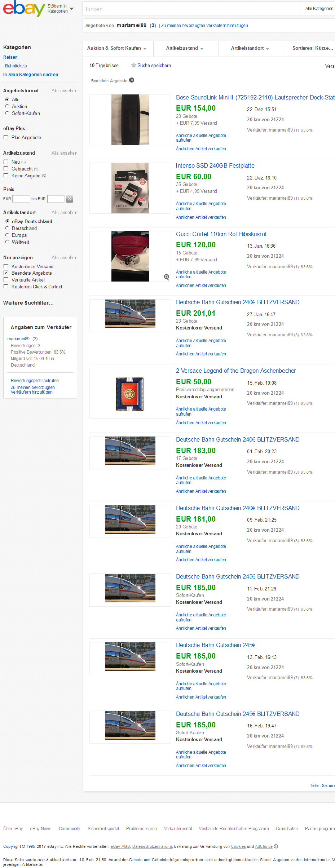Click the eBay logo
This screenshot has height=868, width=335.
point(24,9)
